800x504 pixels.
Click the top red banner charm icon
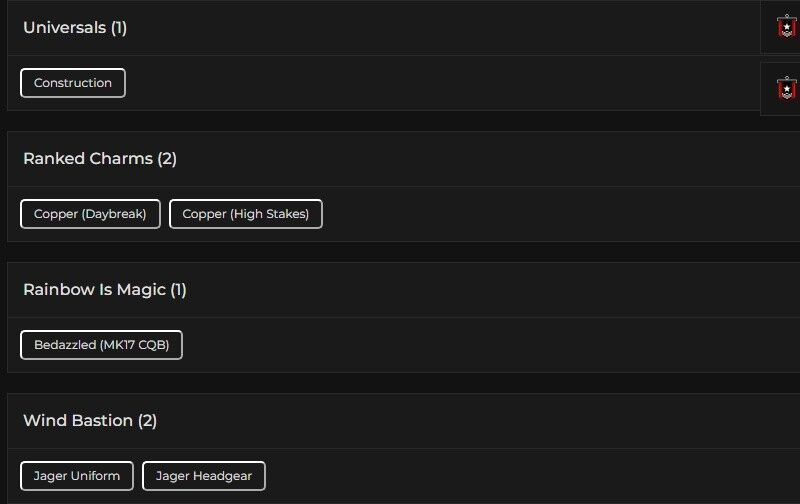(786, 27)
